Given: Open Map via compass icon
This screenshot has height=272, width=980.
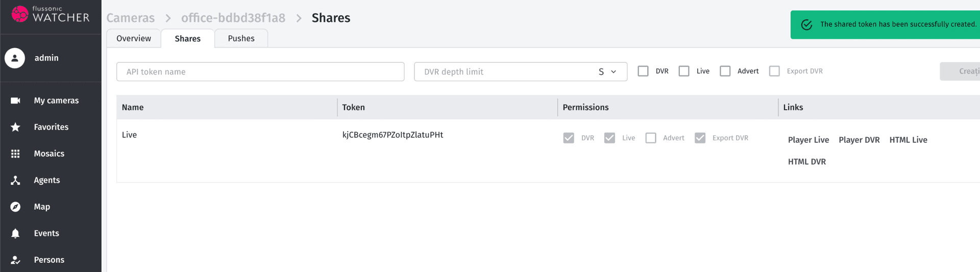Looking at the screenshot, I should [x=15, y=207].
